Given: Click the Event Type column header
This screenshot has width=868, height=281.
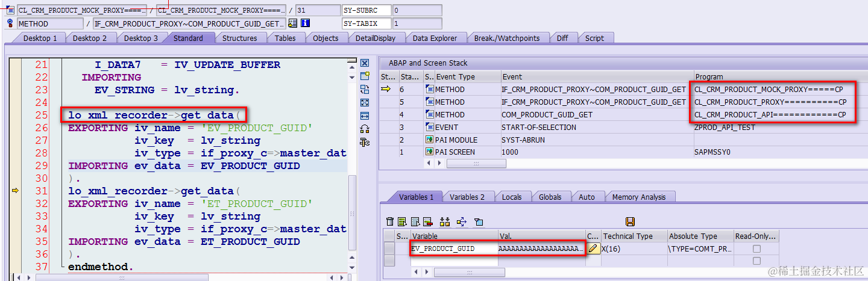Looking at the screenshot, I should [x=468, y=76].
